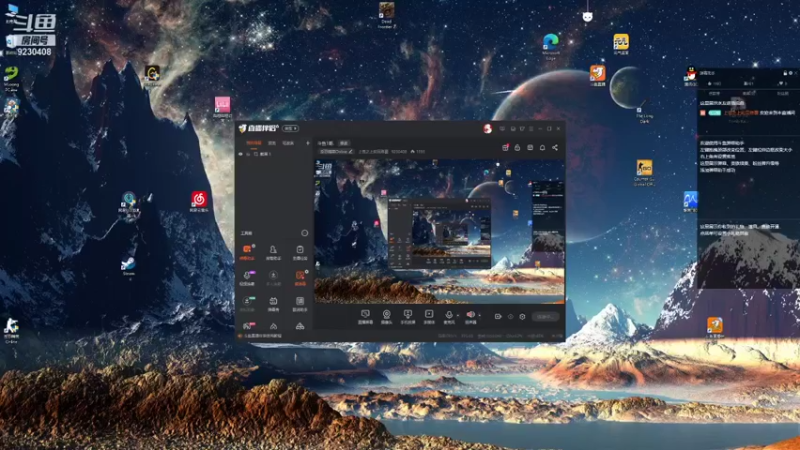Select the third scene tab
The width and height of the screenshot is (800, 450).
(x=288, y=143)
